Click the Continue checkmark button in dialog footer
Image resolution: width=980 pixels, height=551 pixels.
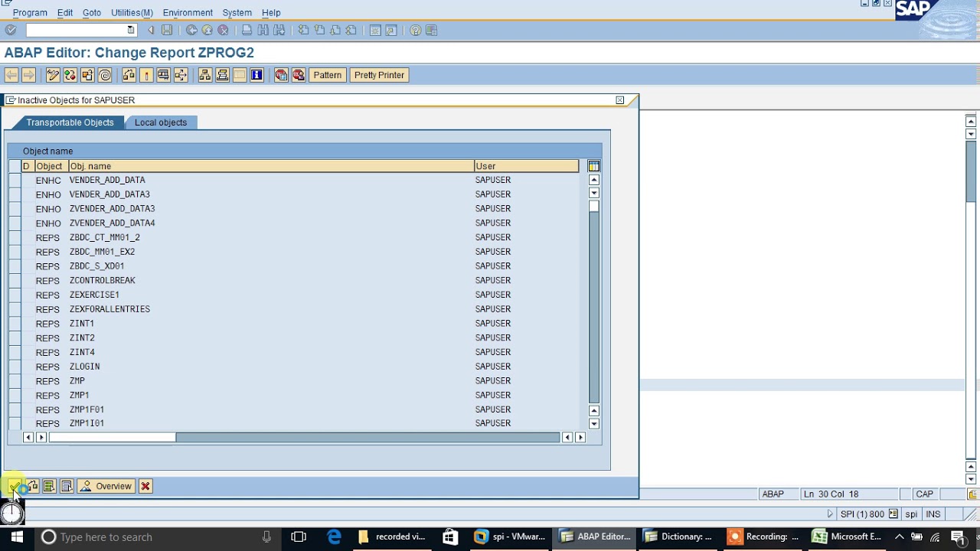[14, 487]
